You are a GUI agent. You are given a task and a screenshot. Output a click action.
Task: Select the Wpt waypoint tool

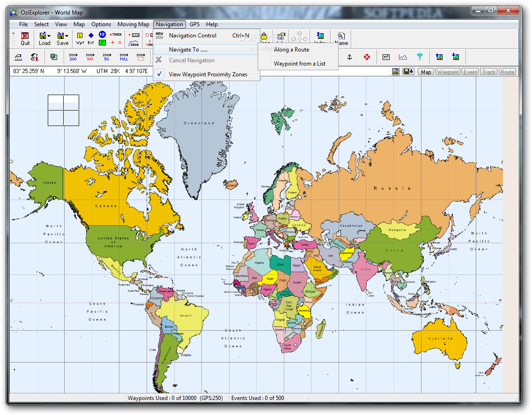coord(80,38)
